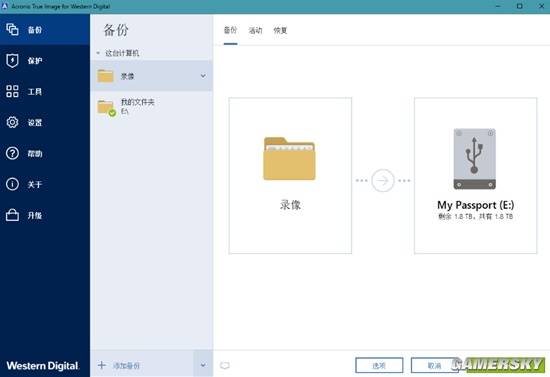The image size is (550, 377).
Task: Switch to the 活动 tab
Action: click(x=255, y=31)
